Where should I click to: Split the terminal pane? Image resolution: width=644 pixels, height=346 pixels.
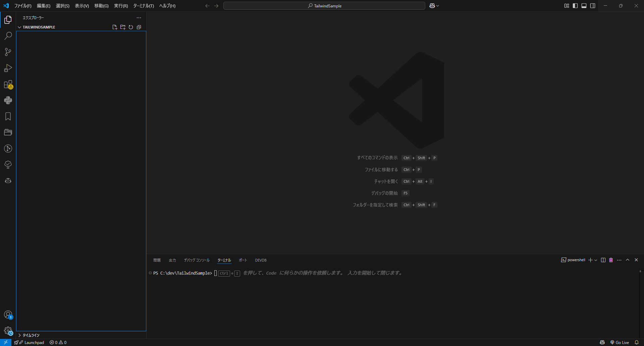(603, 260)
